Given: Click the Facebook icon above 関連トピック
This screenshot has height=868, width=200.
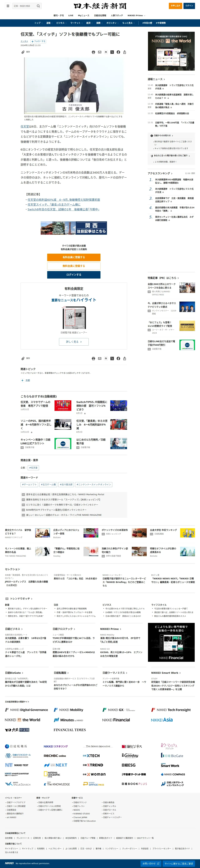Looking at the screenshot, I should tap(118, 358).
